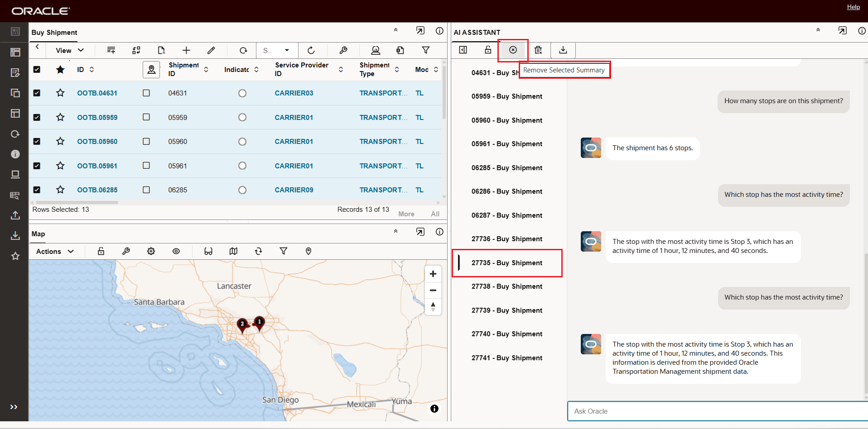Sort by the ID column arrows
Viewport: 868px width, 429px height.
(x=92, y=69)
